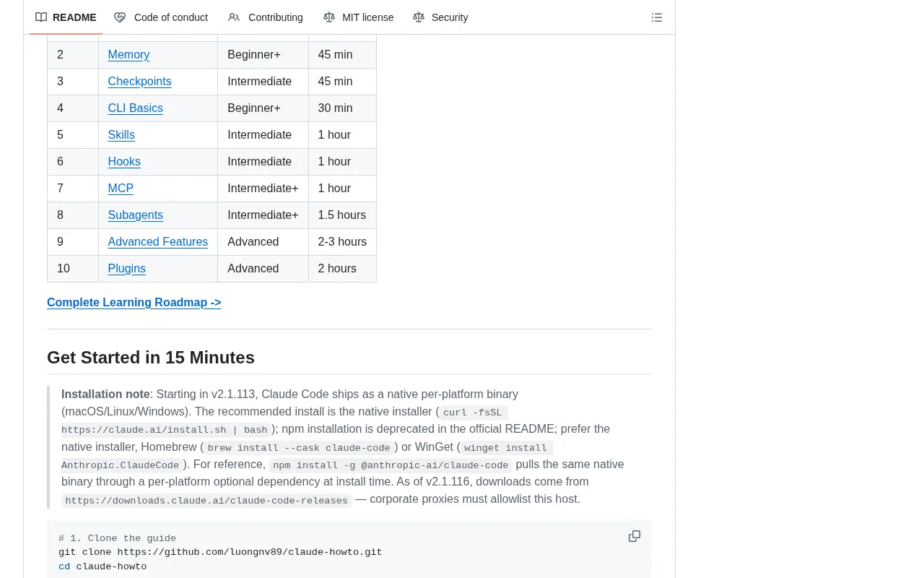Open the Skills module link

[x=121, y=134]
